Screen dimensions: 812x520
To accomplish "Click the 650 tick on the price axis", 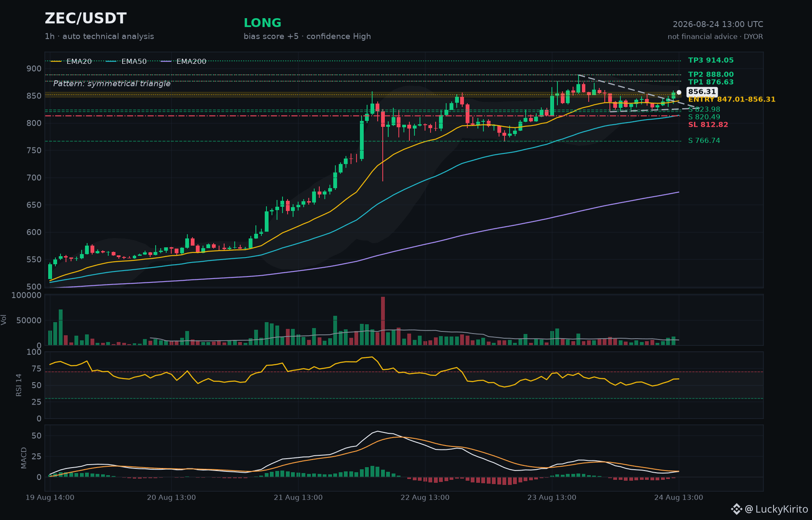I will click(x=34, y=205).
